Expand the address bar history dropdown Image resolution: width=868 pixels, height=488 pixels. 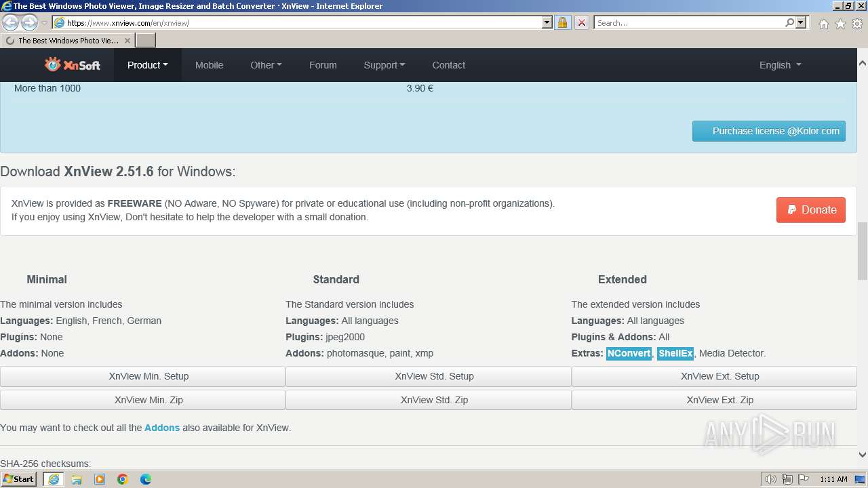(x=547, y=22)
